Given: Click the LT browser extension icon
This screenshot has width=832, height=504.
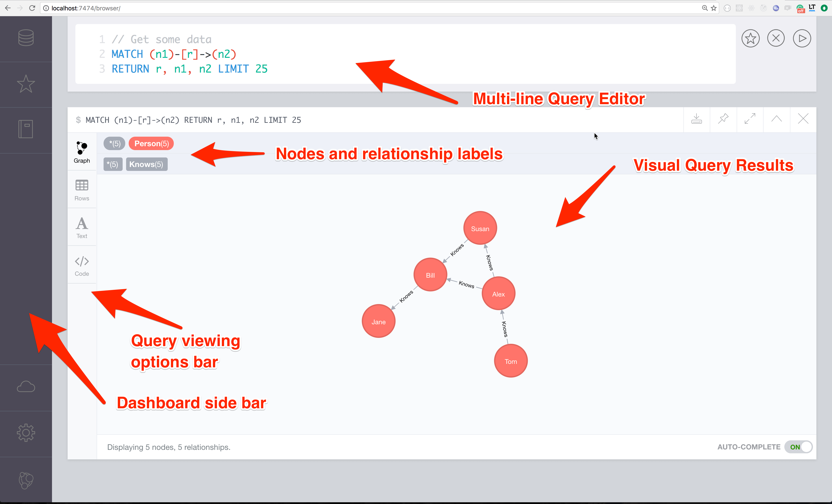Looking at the screenshot, I should tap(812, 8).
